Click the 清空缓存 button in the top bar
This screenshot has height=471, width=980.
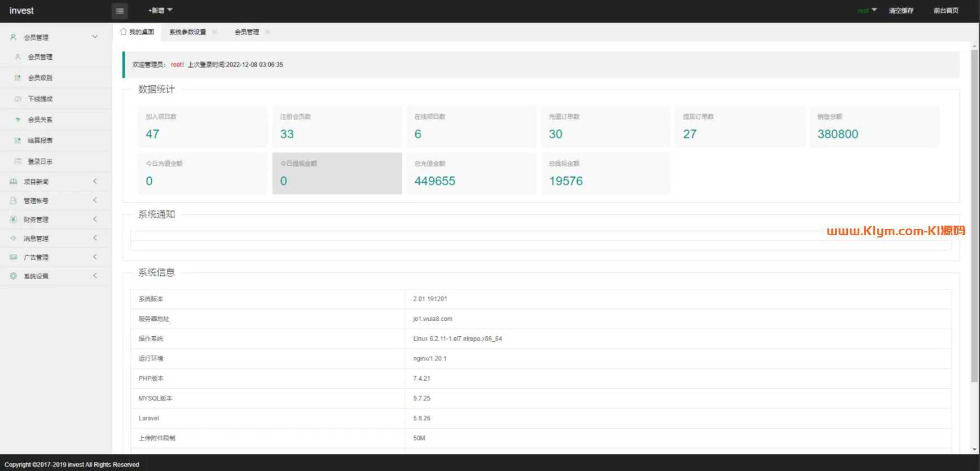pos(901,11)
